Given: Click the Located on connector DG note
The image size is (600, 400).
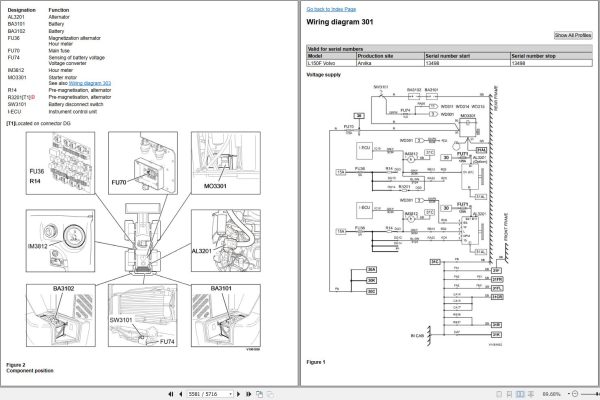Looking at the screenshot, I should point(38,124).
